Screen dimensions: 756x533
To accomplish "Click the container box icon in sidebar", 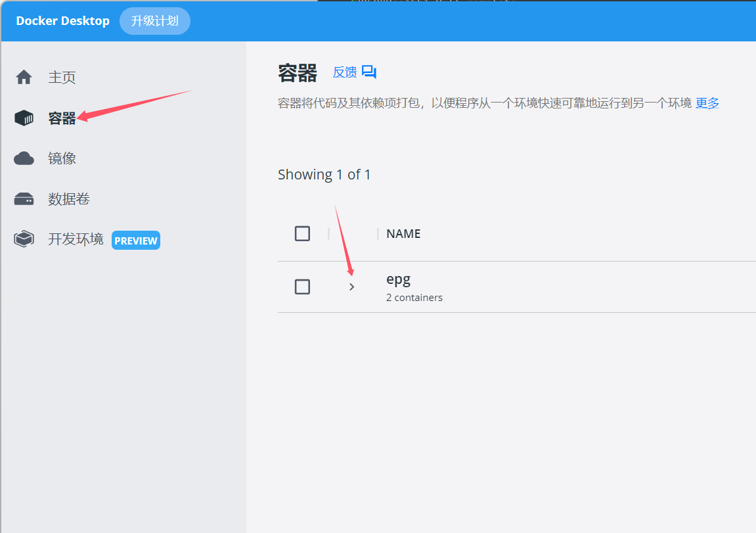I will pyautogui.click(x=24, y=118).
